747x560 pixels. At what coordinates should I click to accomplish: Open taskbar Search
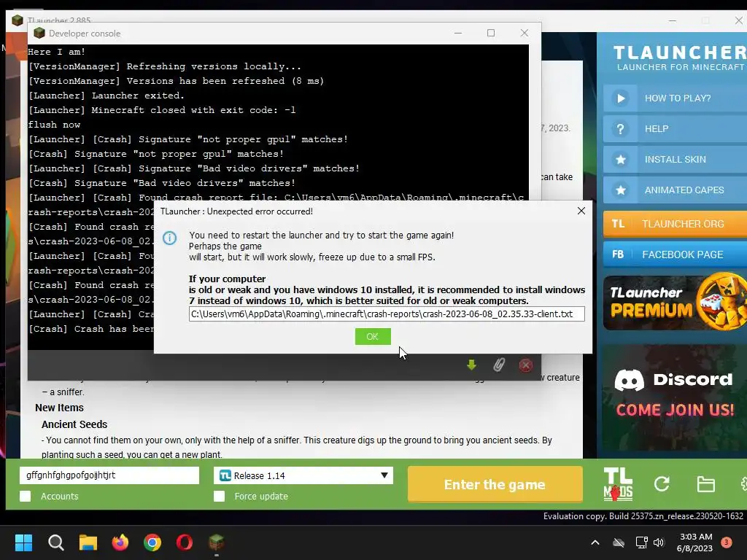(55, 542)
